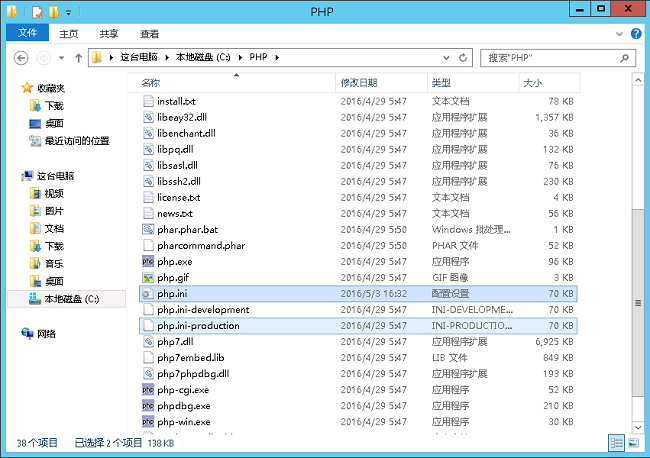Viewport: 650px width, 458px height.
Task: Select 这台电脑 in navigation pane
Action: click(55, 176)
